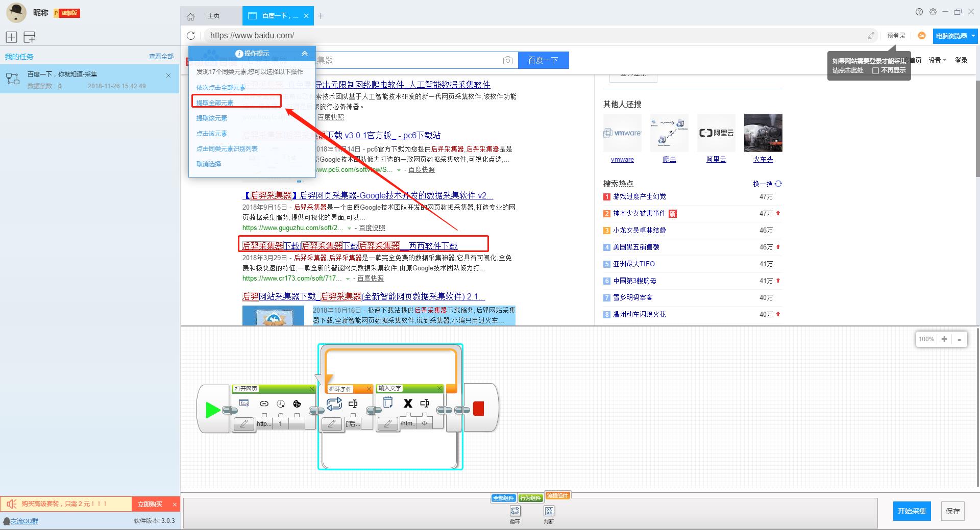
Task: Click the pencil edit button of the 打开网页 block
Action: [x=244, y=423]
